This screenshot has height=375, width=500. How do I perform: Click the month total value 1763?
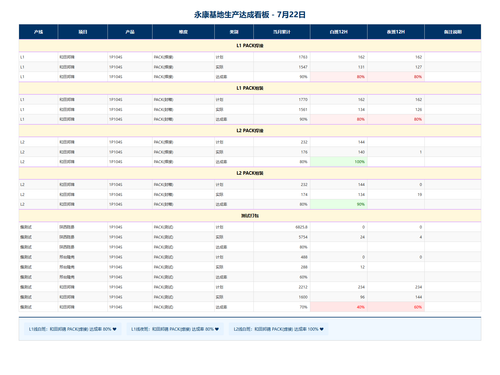(x=303, y=57)
